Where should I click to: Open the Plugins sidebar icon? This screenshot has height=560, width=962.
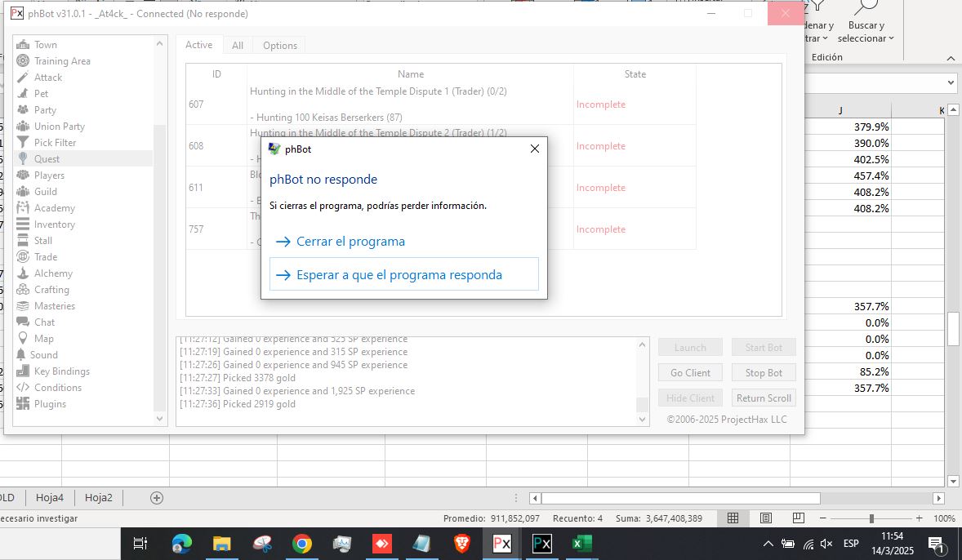click(x=23, y=404)
